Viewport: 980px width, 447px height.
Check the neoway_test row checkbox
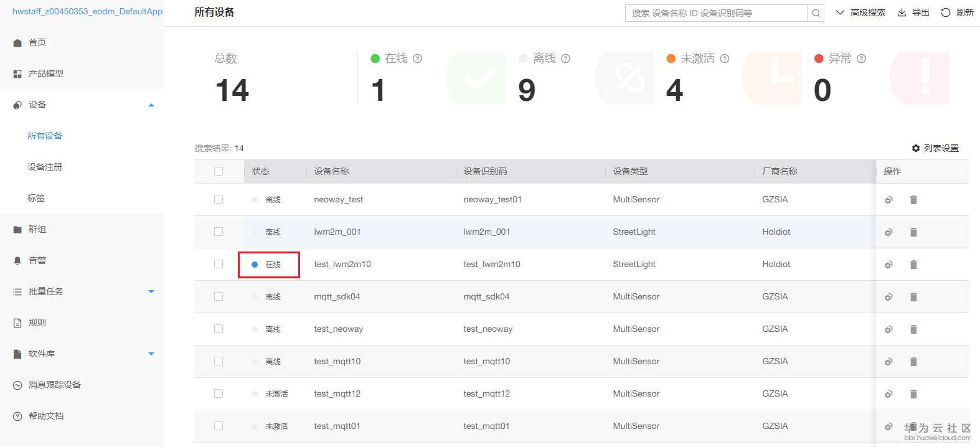pyautogui.click(x=219, y=199)
